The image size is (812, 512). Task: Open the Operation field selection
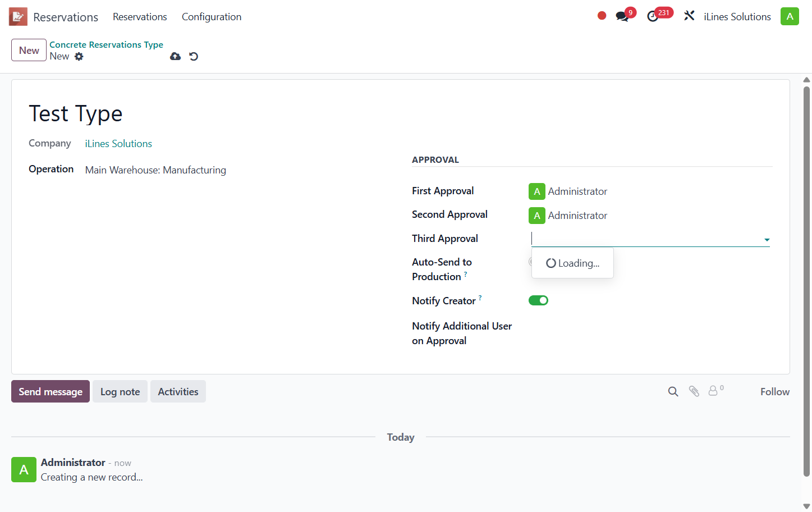click(x=155, y=170)
